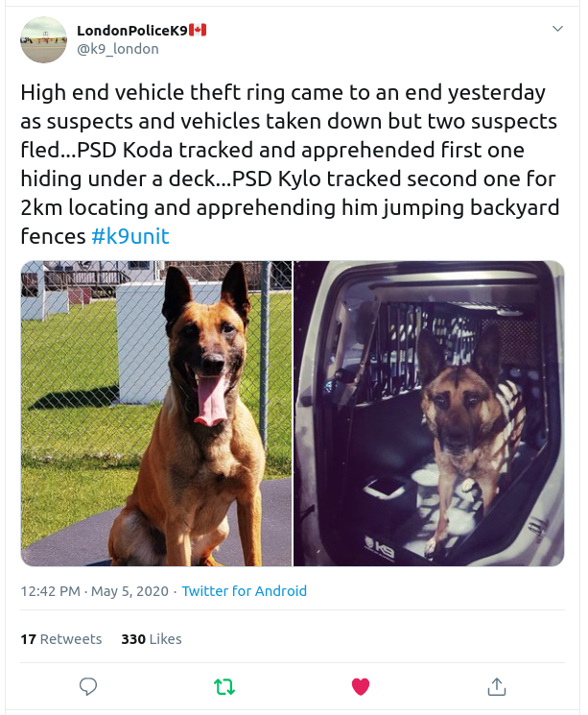Click the Canadian flag emoji by name

[x=199, y=31]
